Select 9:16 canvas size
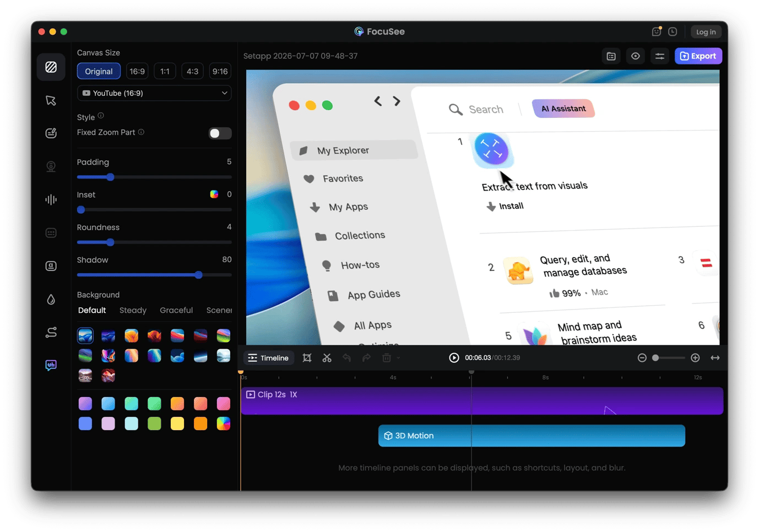Viewport: 759px width, 532px height. pyautogui.click(x=220, y=72)
